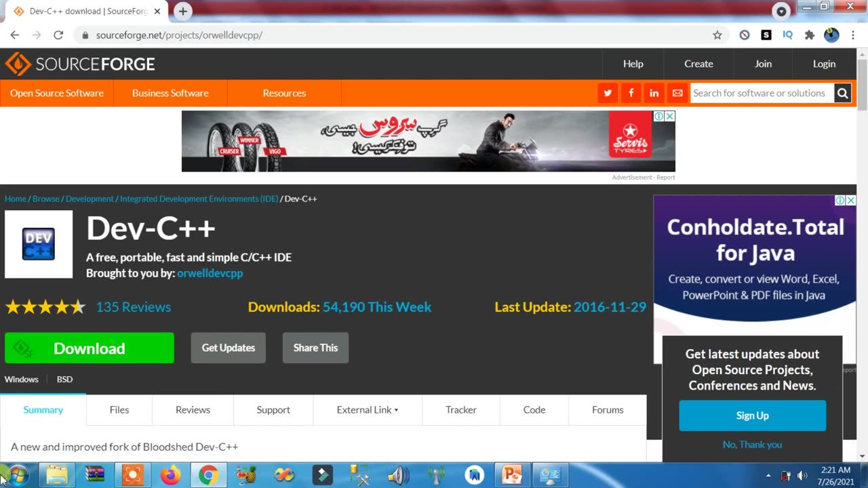Open Business Software menu

click(x=170, y=93)
